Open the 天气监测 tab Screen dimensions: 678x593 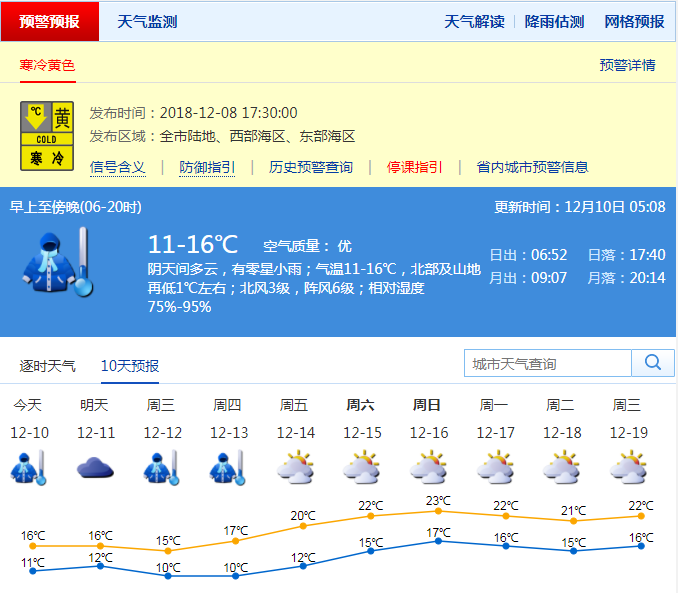click(147, 21)
